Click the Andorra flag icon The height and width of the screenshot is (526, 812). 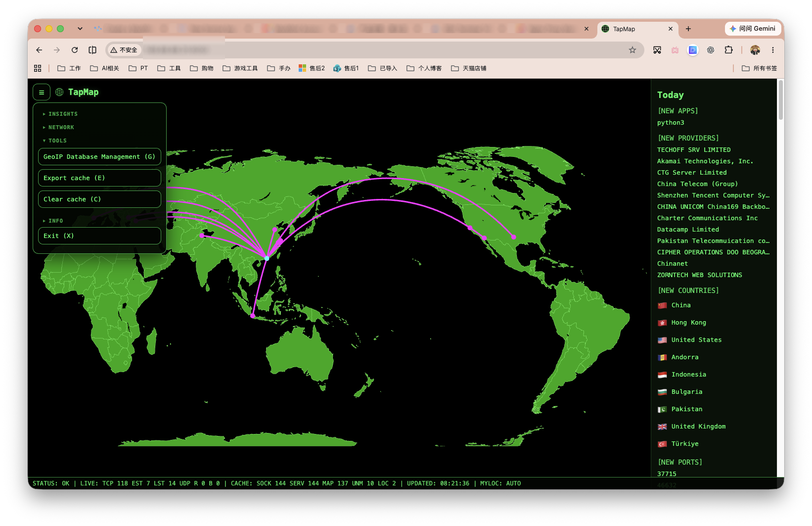(662, 358)
